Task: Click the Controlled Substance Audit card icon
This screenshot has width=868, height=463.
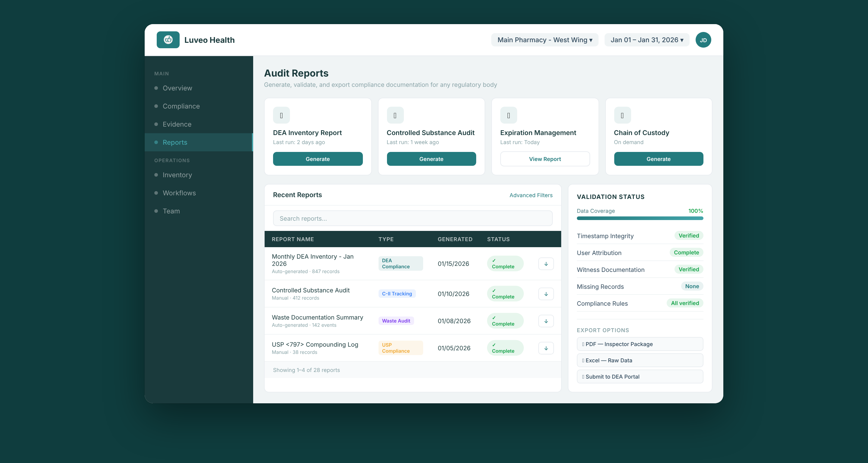Action: pyautogui.click(x=395, y=115)
